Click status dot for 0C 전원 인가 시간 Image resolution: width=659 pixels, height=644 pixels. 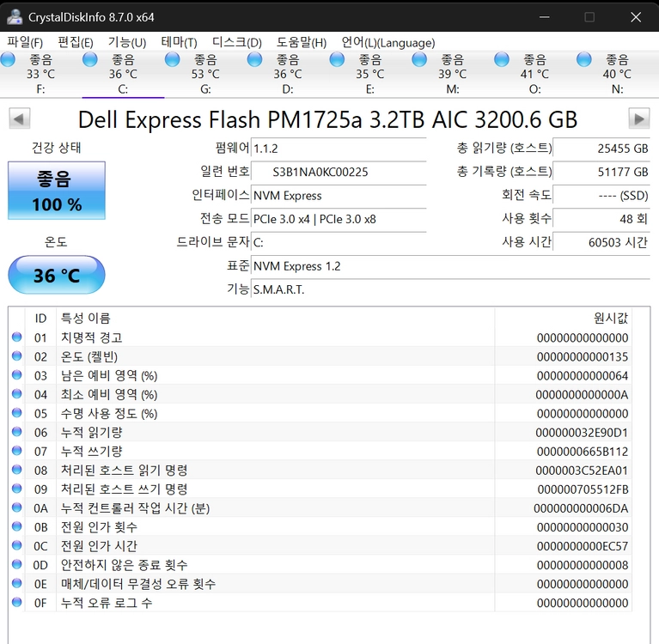click(x=17, y=545)
